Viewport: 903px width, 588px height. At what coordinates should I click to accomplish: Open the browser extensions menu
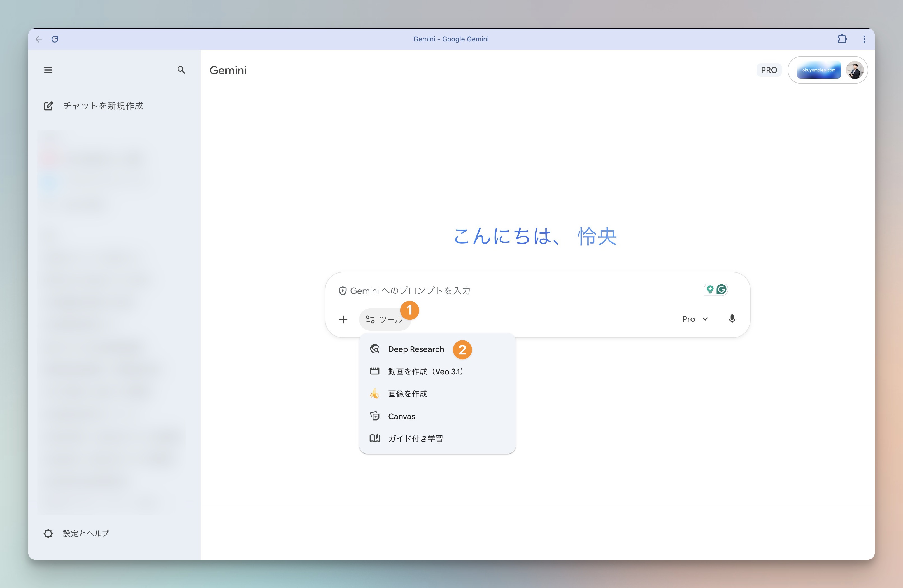pos(842,39)
